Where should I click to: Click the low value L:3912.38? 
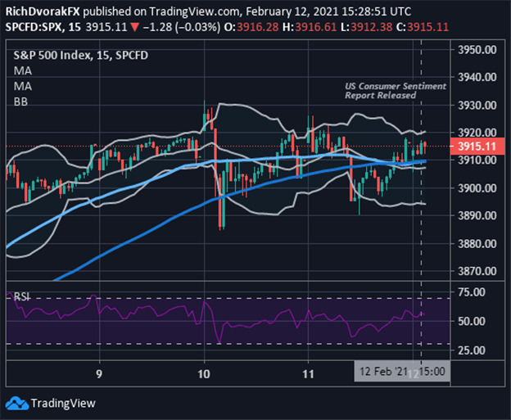366,27
